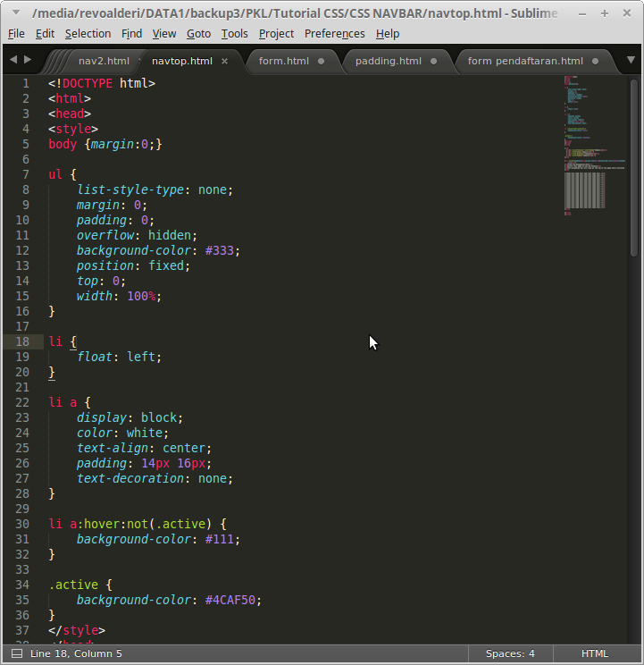Click 'display: block;' line

click(130, 417)
